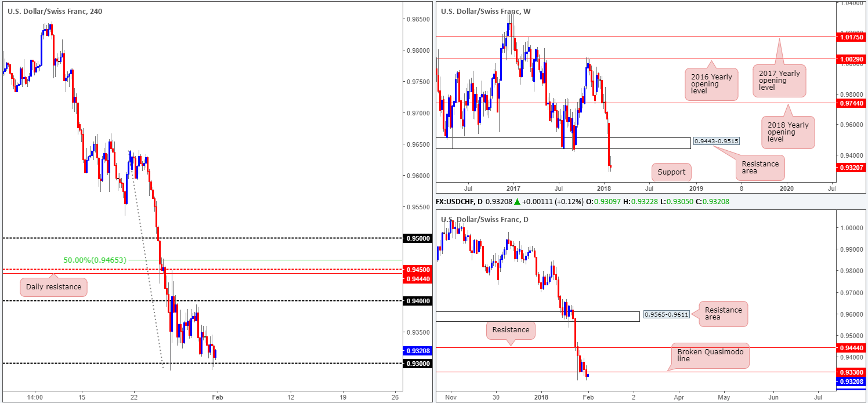Select the 'Resistance' callout on daily chart
The image size is (868, 403).
point(511,330)
